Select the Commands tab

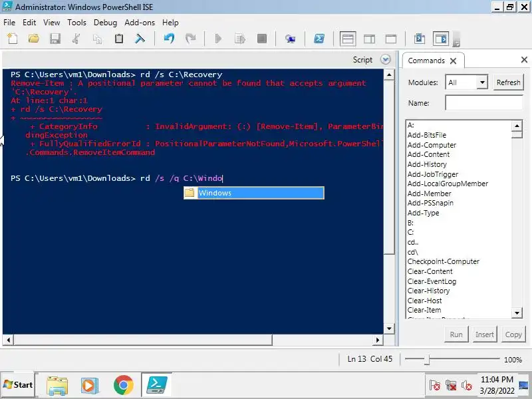click(426, 61)
